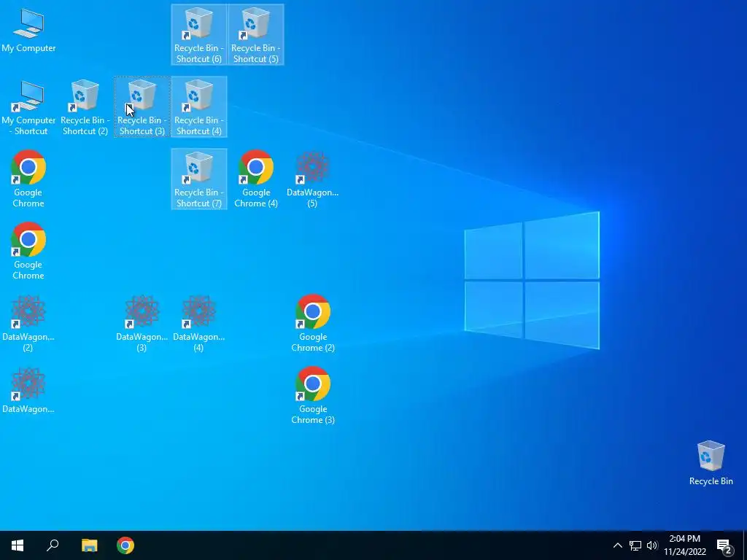This screenshot has height=560, width=747.
Task: Click the Show desktop strip at taskbar end
Action: point(745,545)
